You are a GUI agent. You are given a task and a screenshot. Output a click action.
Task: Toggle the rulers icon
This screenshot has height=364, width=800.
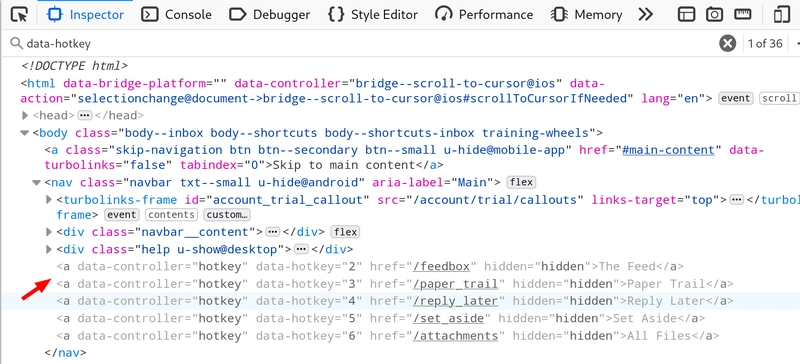click(742, 15)
